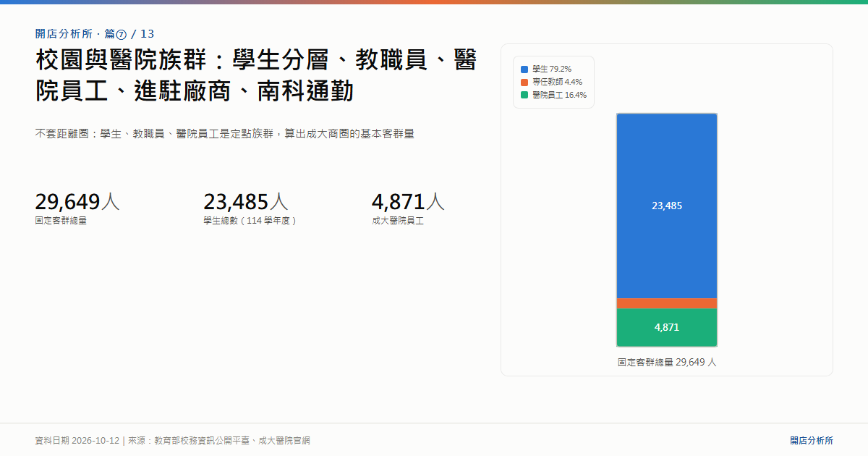
Task: Click the thin orange bar segment
Action: (667, 303)
